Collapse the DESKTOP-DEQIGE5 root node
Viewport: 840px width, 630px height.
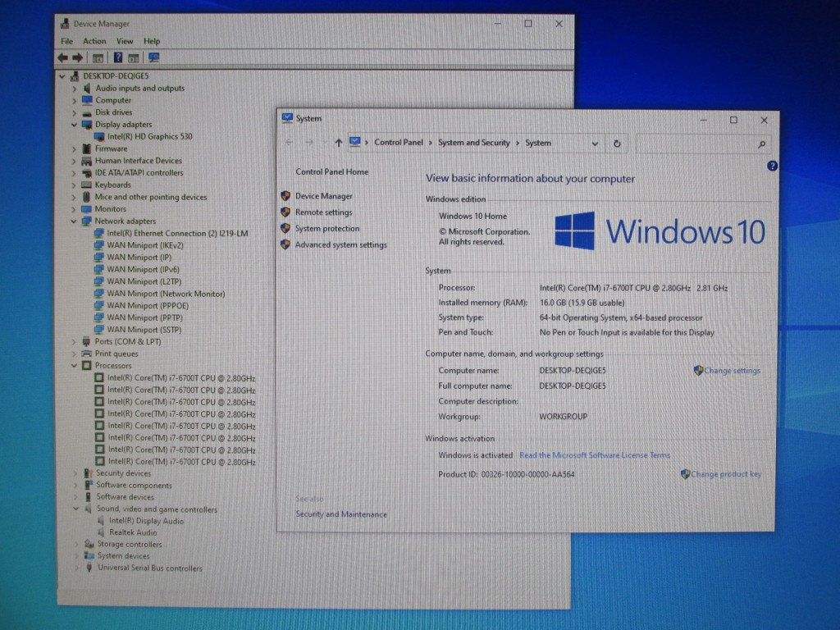(62, 76)
